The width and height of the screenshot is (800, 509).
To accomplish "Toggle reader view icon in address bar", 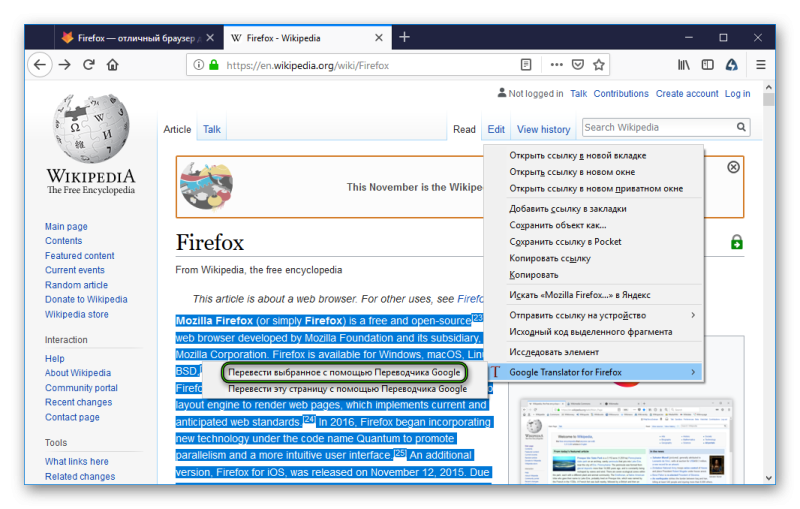I will click(x=526, y=65).
